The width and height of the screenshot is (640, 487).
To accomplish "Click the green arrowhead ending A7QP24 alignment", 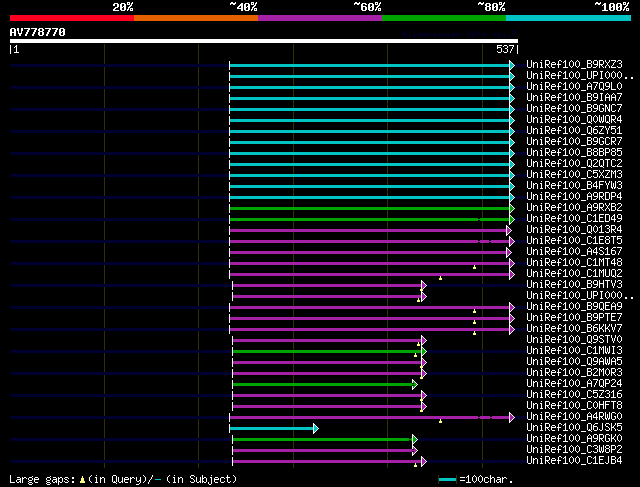I will [415, 385].
